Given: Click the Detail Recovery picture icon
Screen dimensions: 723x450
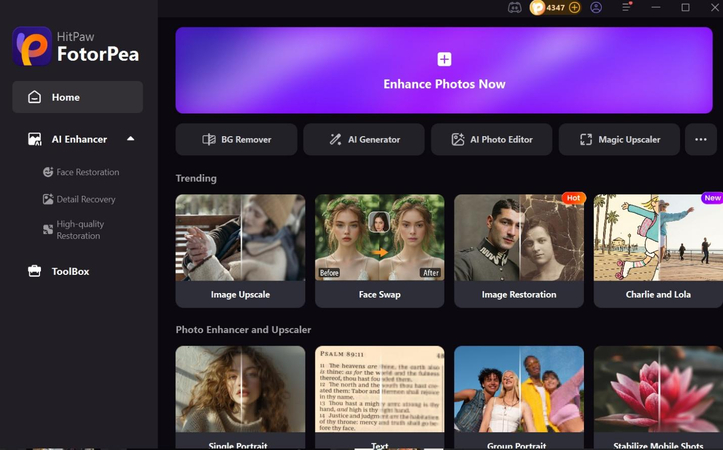Looking at the screenshot, I should [48, 199].
